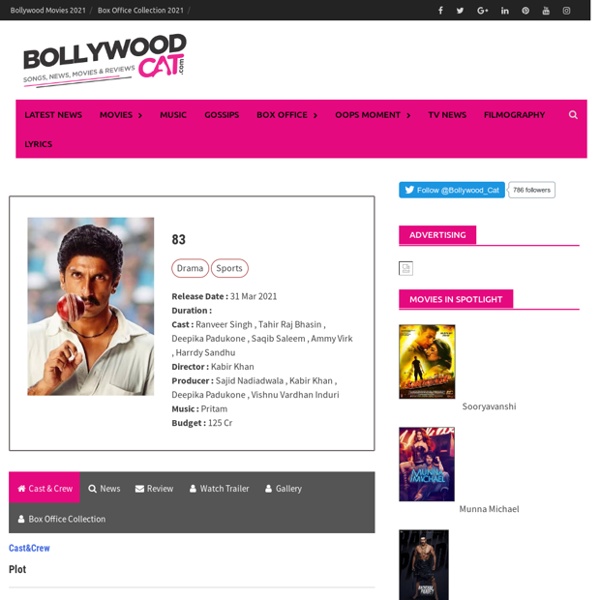Switch to the Review tab
The image size is (600, 600).
coord(154,489)
